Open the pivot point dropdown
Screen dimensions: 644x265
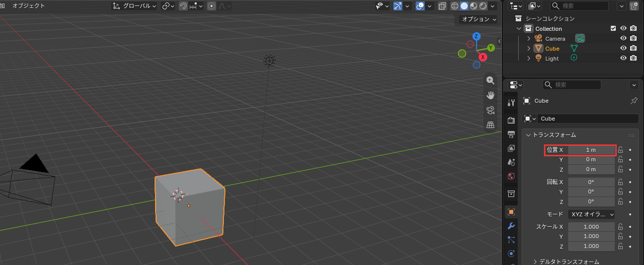[168, 6]
